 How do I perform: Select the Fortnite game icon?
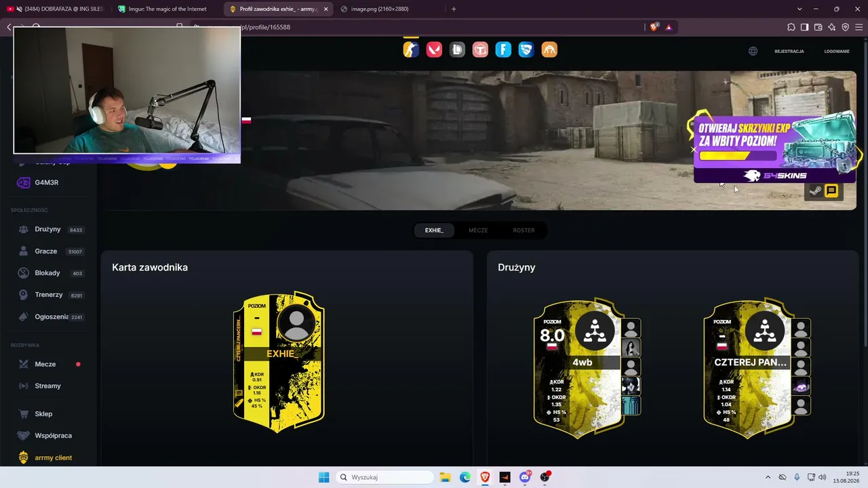[x=503, y=49]
